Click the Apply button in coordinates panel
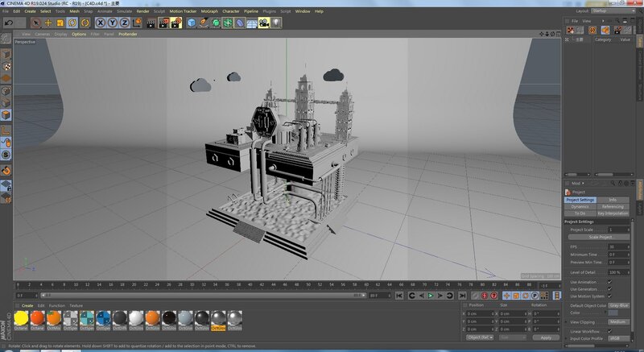 546,338
